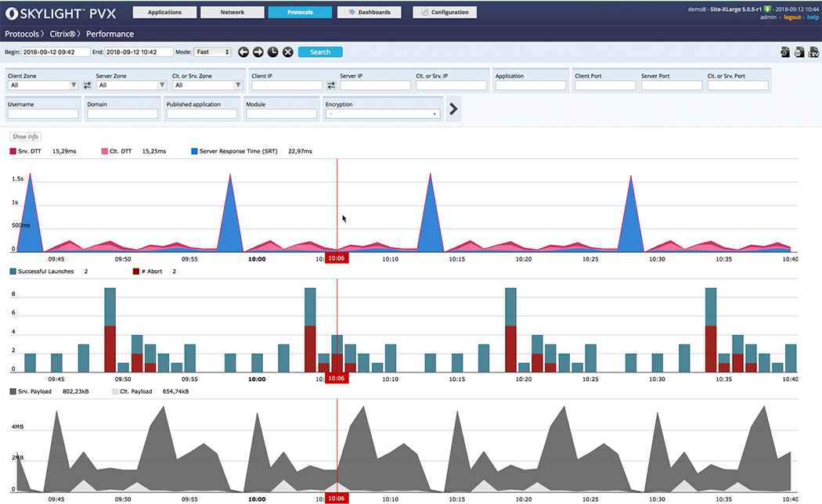Change the Mode dropdown from Fast

pyautogui.click(x=213, y=52)
